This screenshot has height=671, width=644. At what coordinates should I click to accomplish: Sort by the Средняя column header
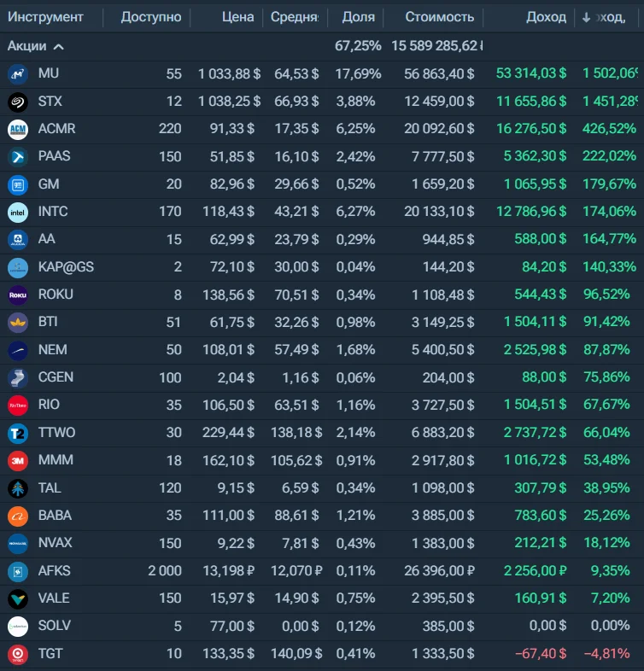pos(295,17)
